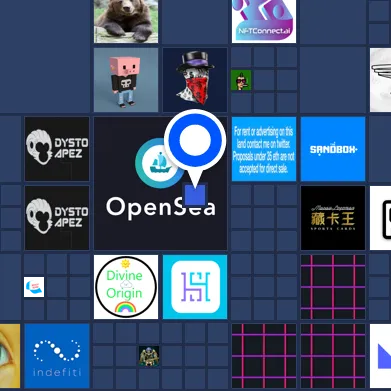Select the gold Chinese sports cards tile
Viewport: 391px width, 391px height.
[x=333, y=218]
